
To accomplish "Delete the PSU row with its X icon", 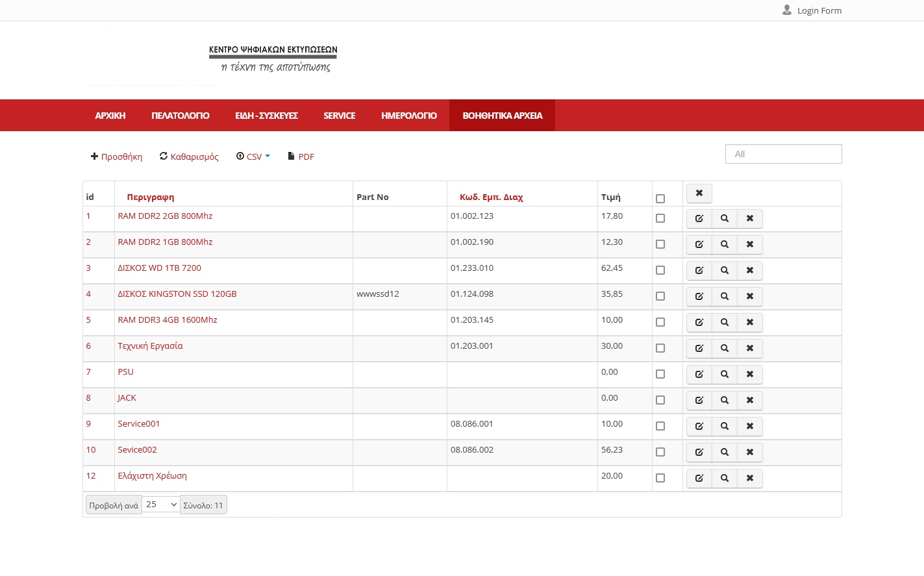I will pos(749,375).
